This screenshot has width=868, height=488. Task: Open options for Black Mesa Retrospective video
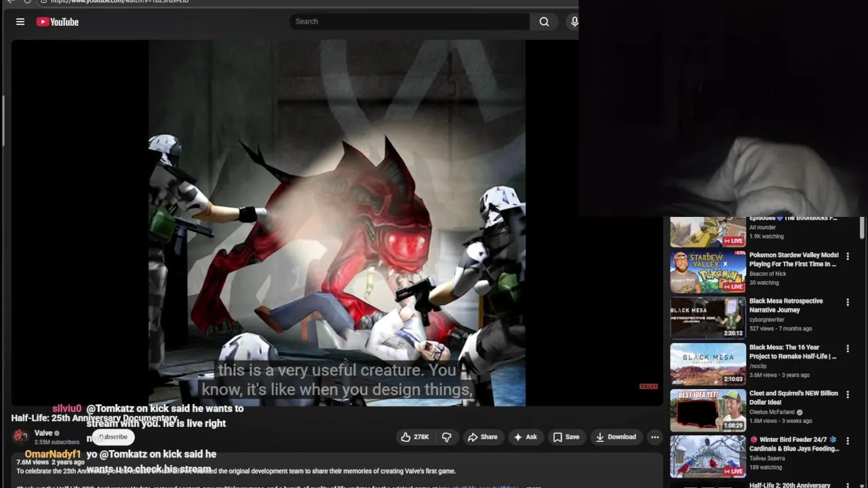(x=847, y=302)
